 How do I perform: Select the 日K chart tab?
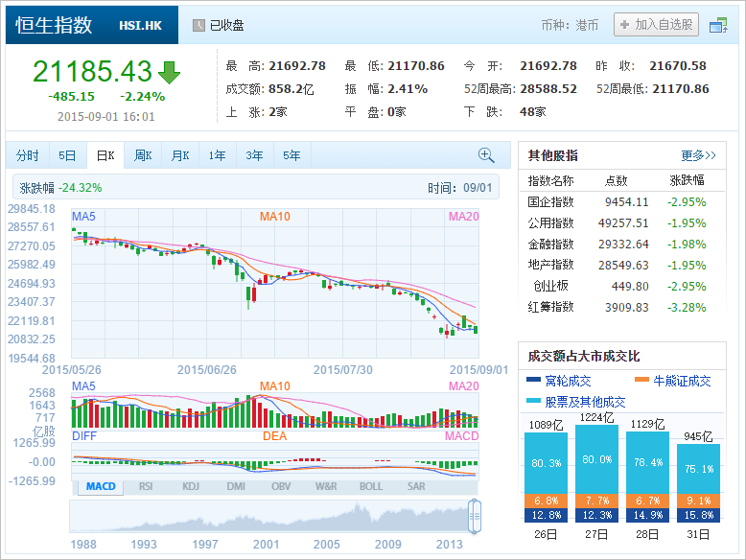tap(105, 155)
